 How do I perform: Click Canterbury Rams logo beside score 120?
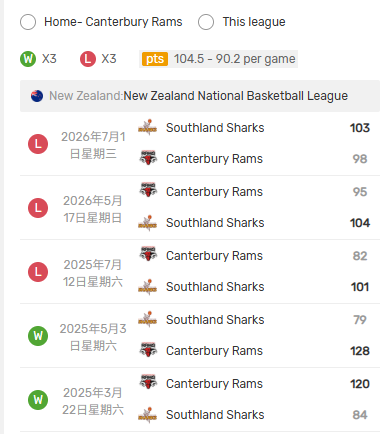coord(148,382)
